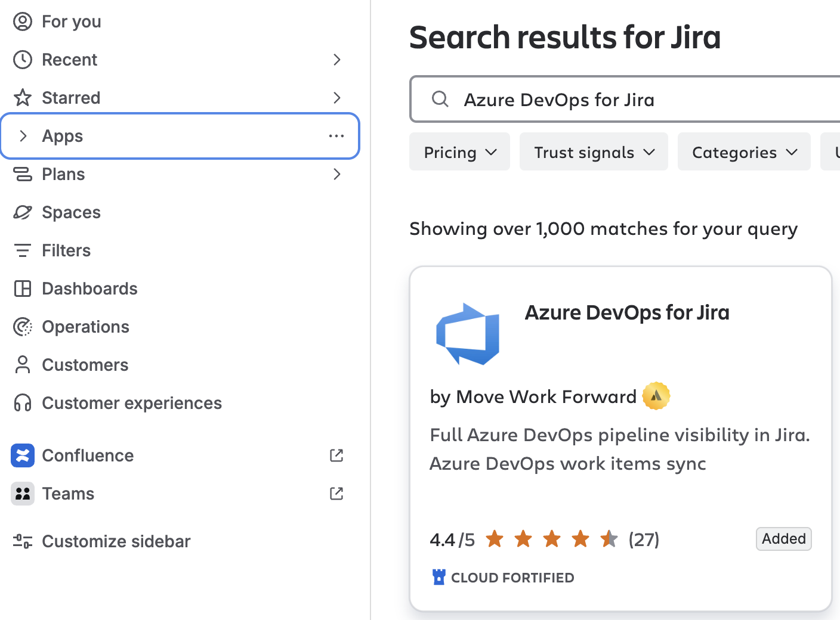
Task: Click the (27) review count
Action: 644,540
